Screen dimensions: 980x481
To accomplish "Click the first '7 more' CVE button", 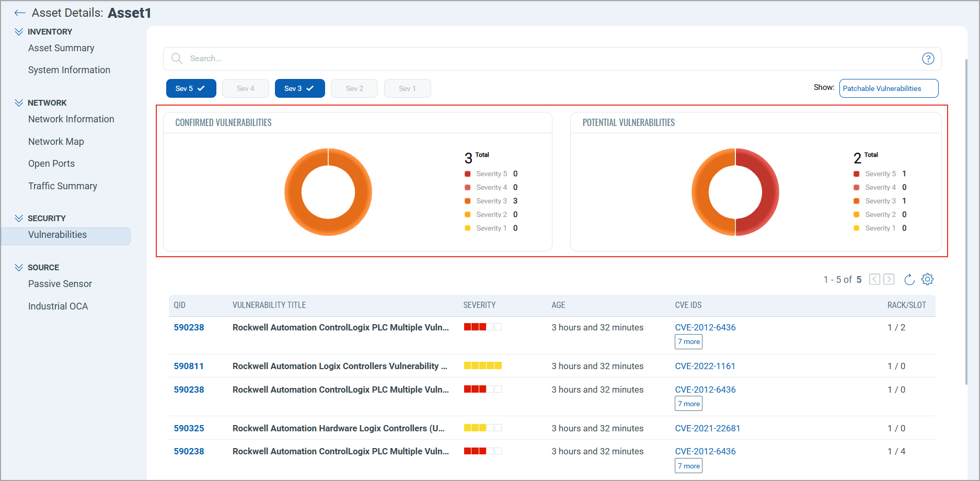I will (x=688, y=342).
